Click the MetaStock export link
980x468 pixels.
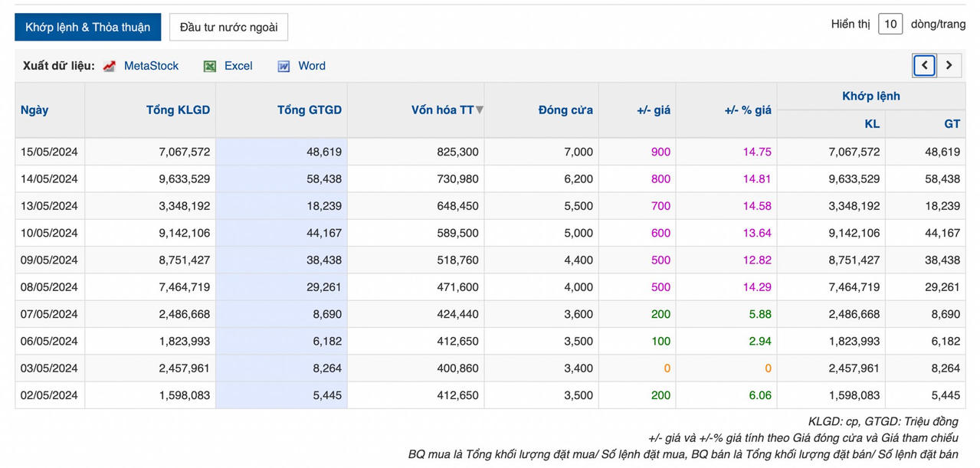(x=151, y=67)
